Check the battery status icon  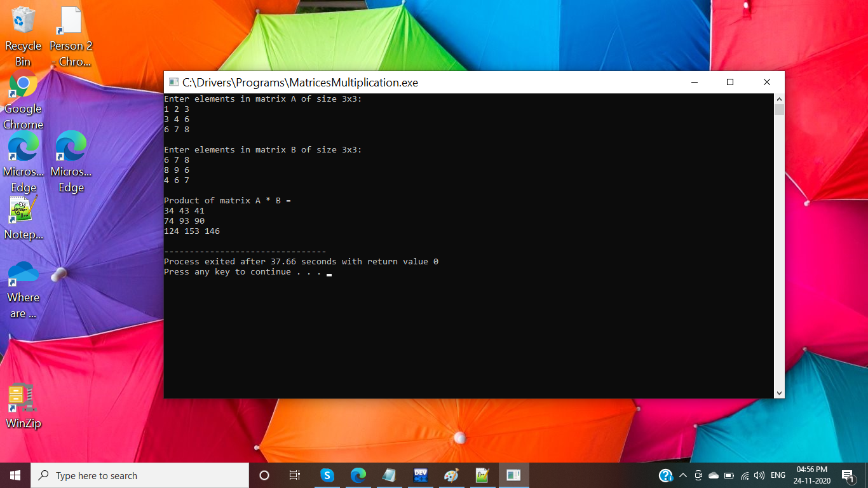pos(729,475)
